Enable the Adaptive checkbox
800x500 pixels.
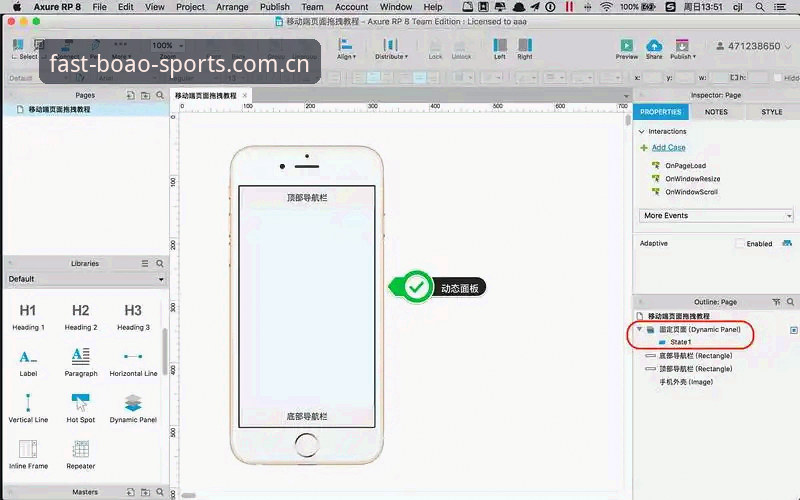click(739, 243)
